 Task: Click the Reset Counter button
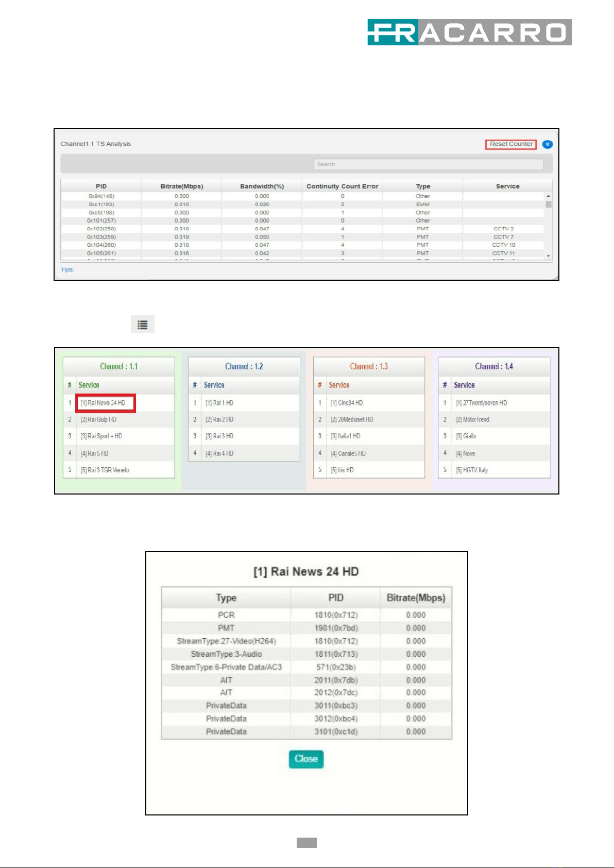(x=510, y=144)
